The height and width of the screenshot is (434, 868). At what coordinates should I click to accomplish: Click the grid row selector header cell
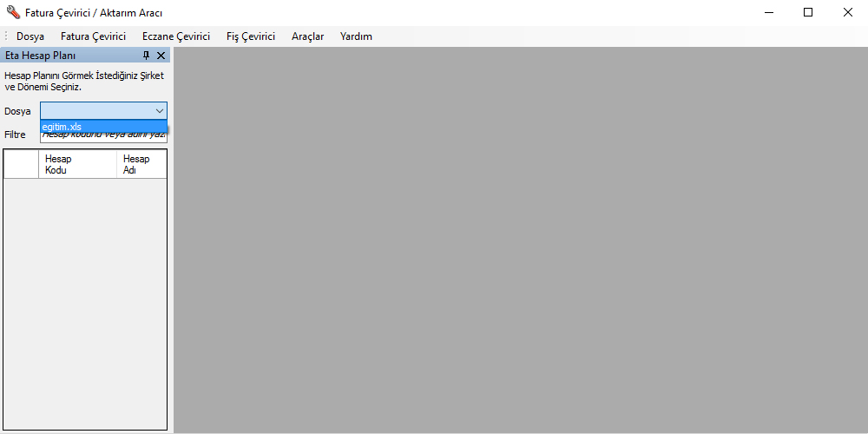[x=21, y=164]
